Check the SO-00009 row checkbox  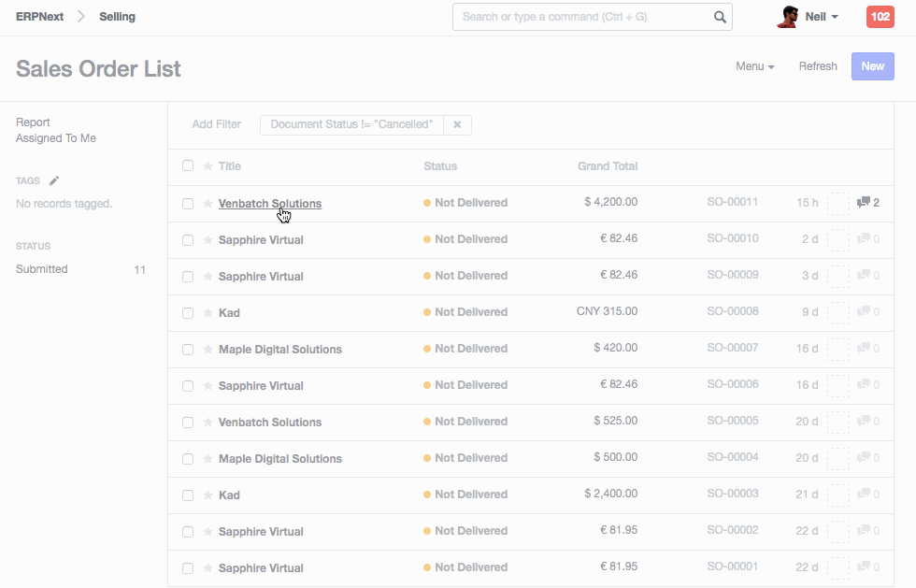click(188, 277)
